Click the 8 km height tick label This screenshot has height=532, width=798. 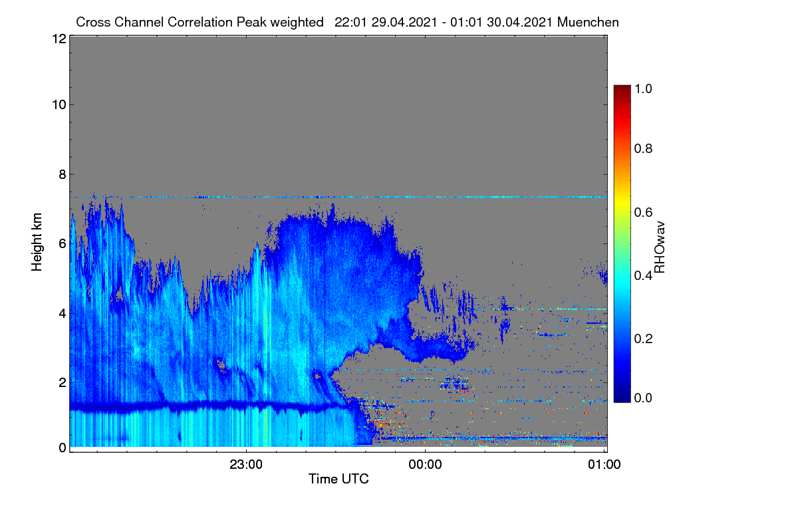(62, 175)
